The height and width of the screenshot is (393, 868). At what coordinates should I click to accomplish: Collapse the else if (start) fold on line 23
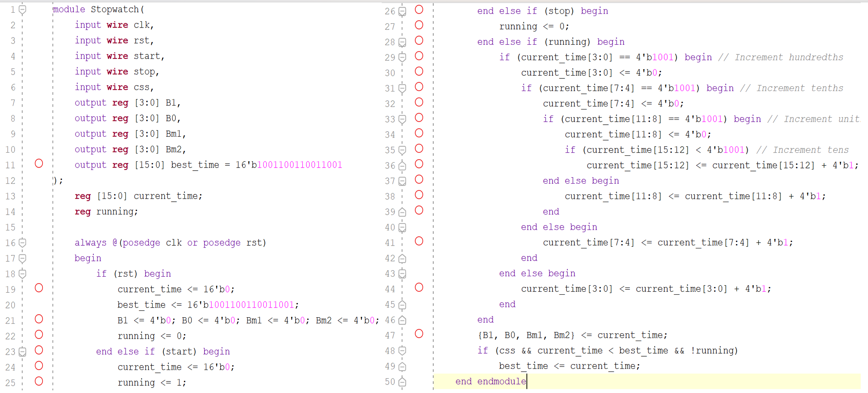tap(23, 351)
